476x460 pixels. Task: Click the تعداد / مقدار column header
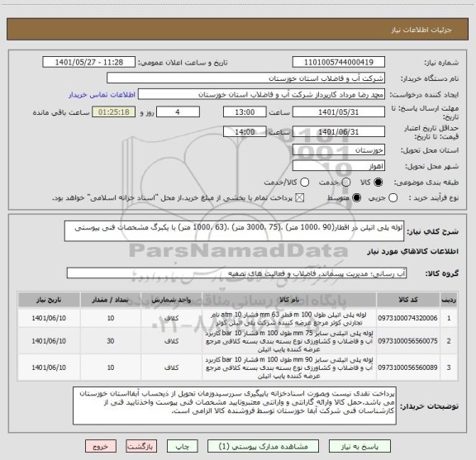click(111, 300)
